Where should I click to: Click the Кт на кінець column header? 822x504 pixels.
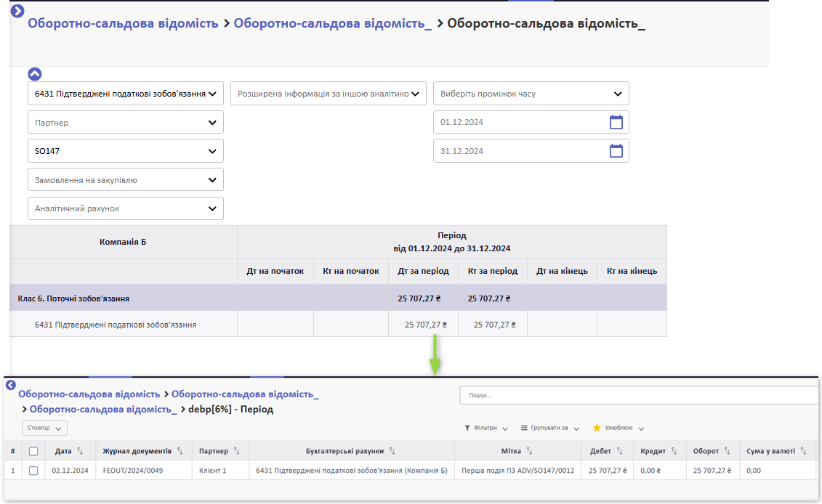pos(632,271)
